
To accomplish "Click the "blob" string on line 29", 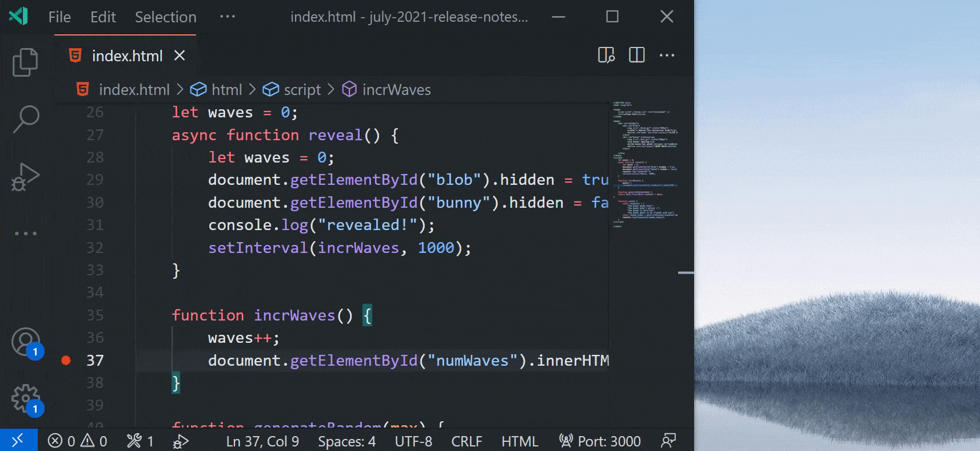I will (x=455, y=180).
